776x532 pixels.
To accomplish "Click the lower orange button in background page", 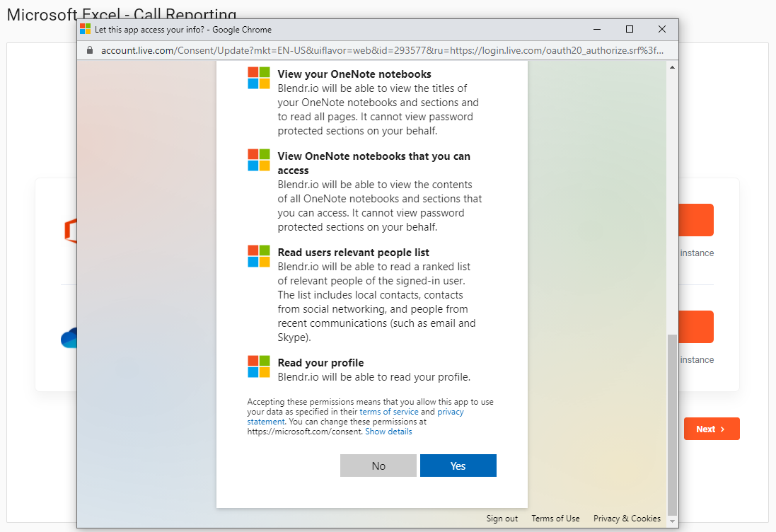I will [696, 327].
